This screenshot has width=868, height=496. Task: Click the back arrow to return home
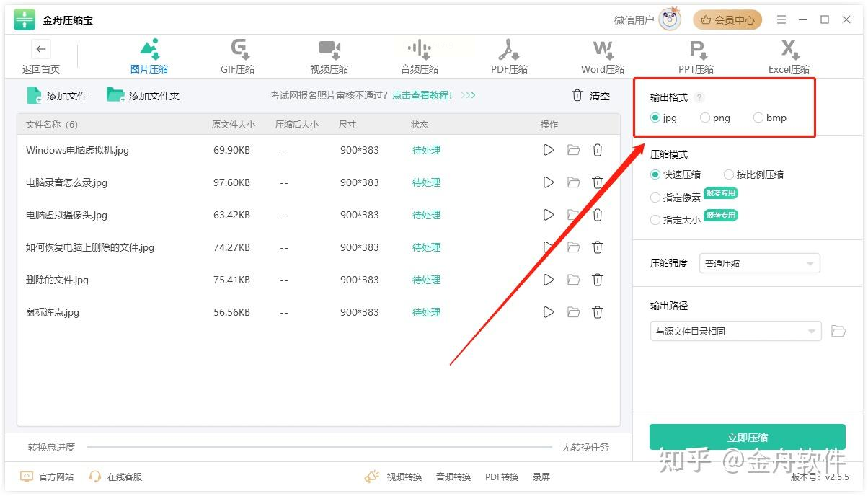(x=41, y=50)
